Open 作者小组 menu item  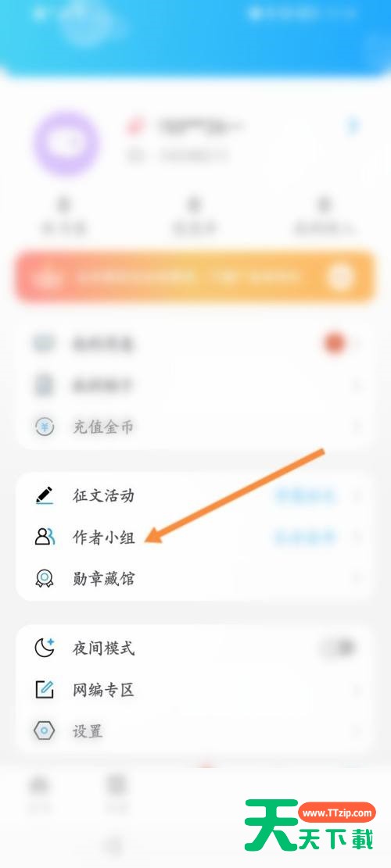click(x=195, y=537)
